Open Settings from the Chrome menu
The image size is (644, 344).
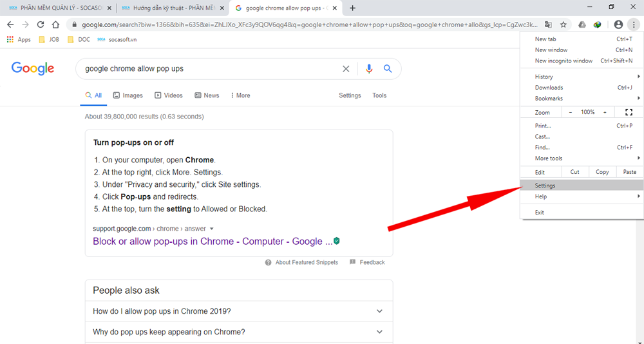tap(582, 186)
